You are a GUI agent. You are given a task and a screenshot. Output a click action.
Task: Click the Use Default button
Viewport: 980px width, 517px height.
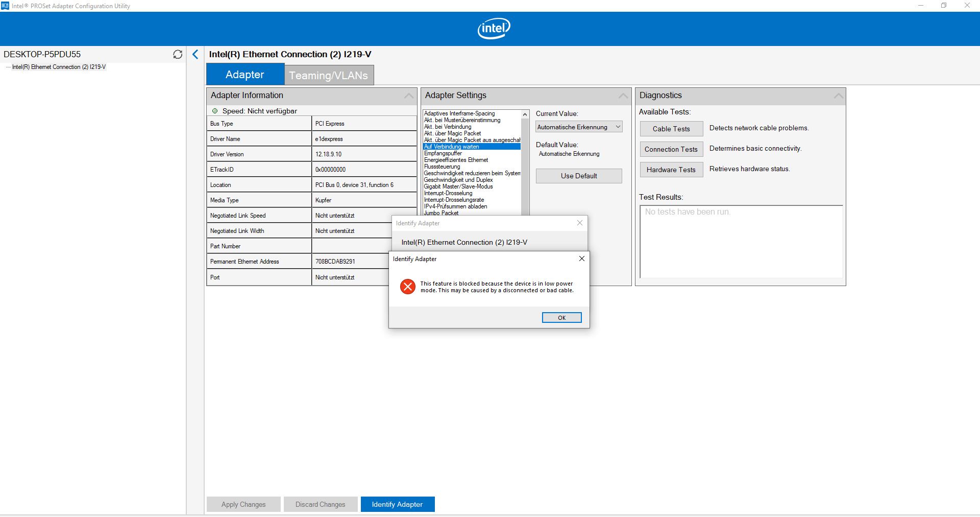[x=579, y=176]
